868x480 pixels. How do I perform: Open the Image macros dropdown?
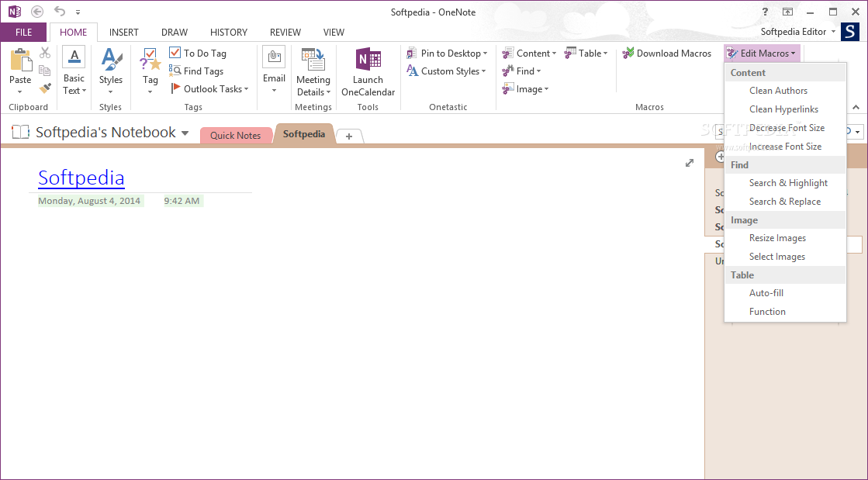point(525,88)
